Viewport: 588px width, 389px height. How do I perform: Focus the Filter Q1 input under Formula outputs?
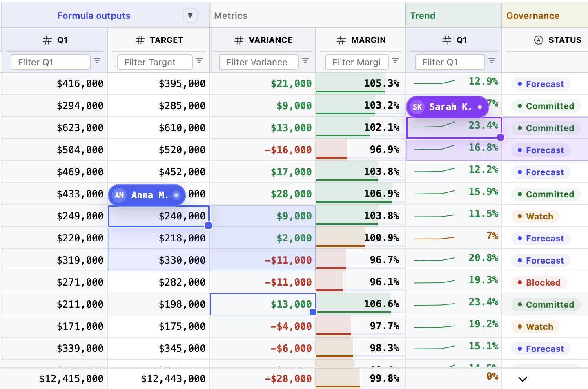tap(51, 62)
